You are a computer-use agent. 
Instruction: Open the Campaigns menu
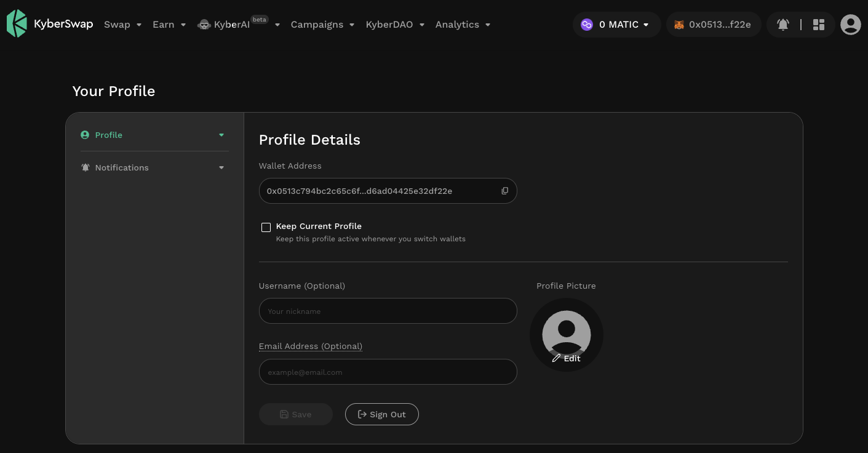pos(322,25)
